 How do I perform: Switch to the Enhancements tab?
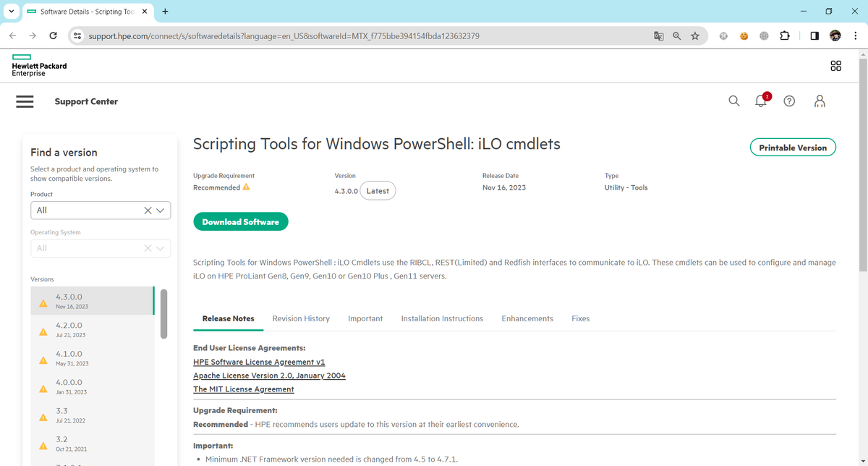[527, 318]
